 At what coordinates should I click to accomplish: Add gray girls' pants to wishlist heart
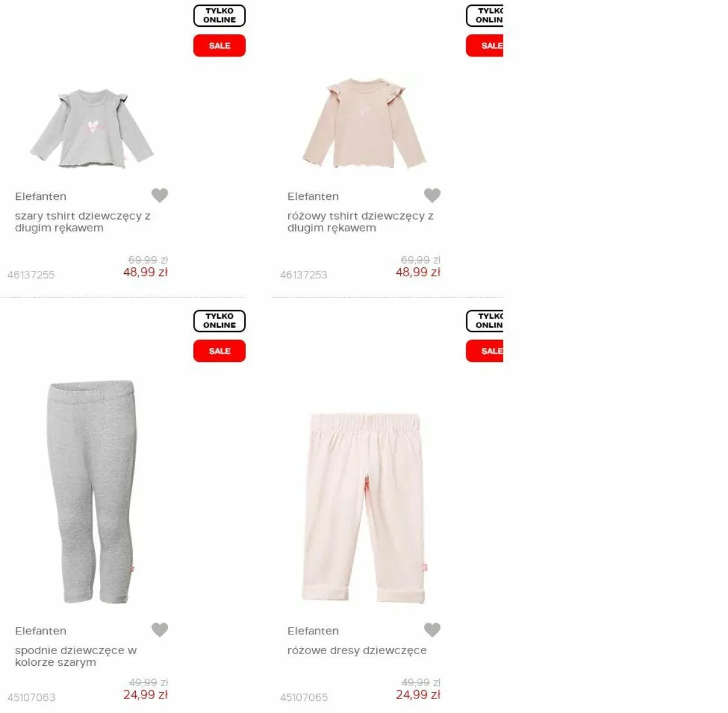(x=160, y=630)
